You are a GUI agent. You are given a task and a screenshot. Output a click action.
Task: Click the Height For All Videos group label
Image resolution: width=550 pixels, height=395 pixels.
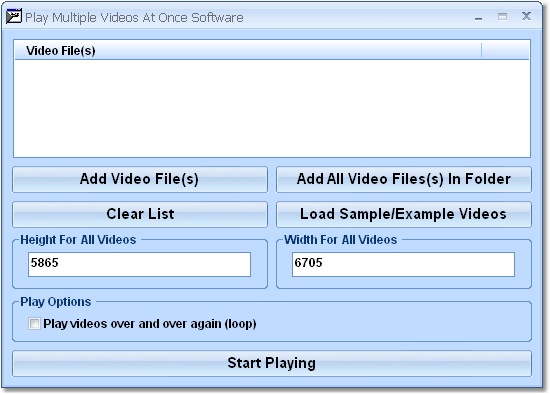78,240
